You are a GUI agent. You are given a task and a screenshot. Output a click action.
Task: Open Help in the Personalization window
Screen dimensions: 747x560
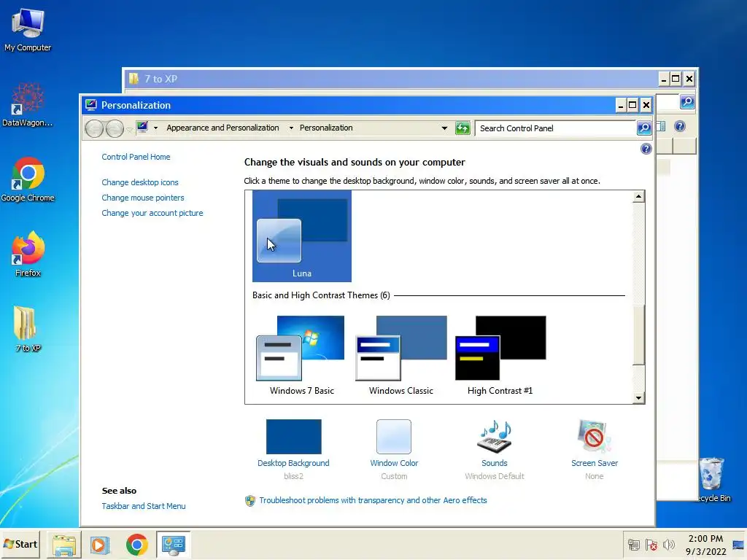(646, 149)
